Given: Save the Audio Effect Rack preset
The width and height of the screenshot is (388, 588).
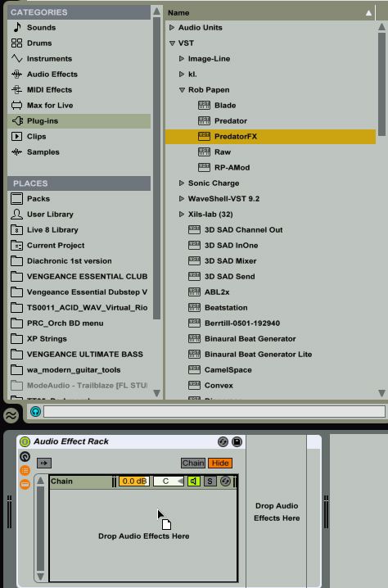Looking at the screenshot, I should point(237,441).
